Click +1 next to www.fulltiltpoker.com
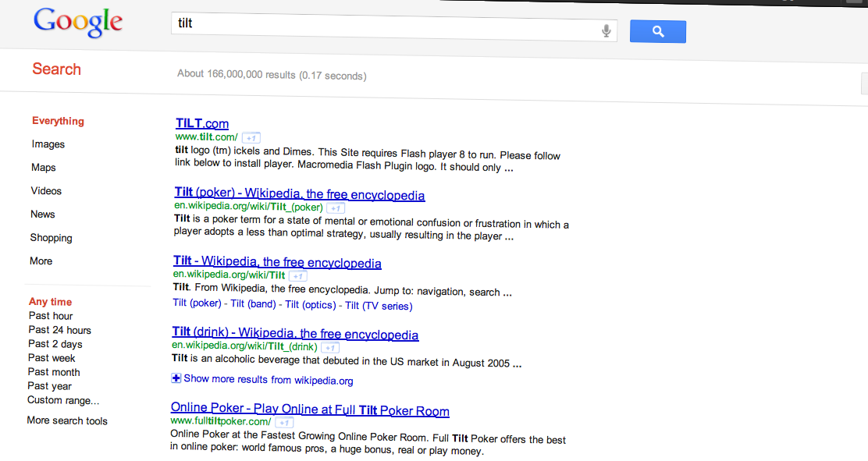The width and height of the screenshot is (868, 461). point(284,422)
